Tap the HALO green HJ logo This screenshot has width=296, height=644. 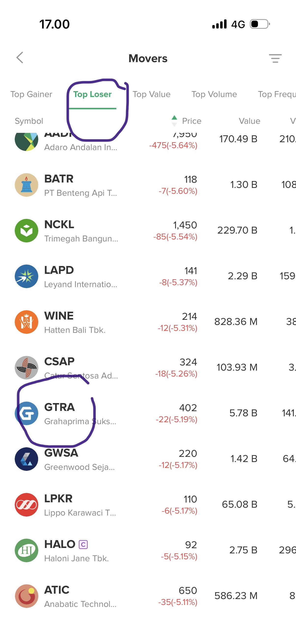pos(27,550)
